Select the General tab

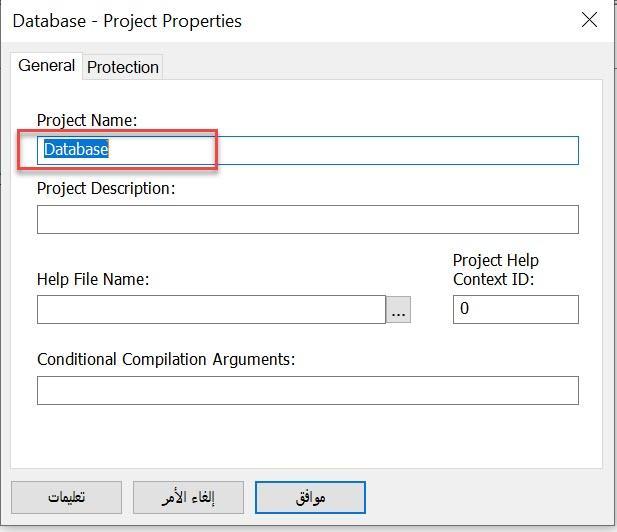[x=46, y=66]
